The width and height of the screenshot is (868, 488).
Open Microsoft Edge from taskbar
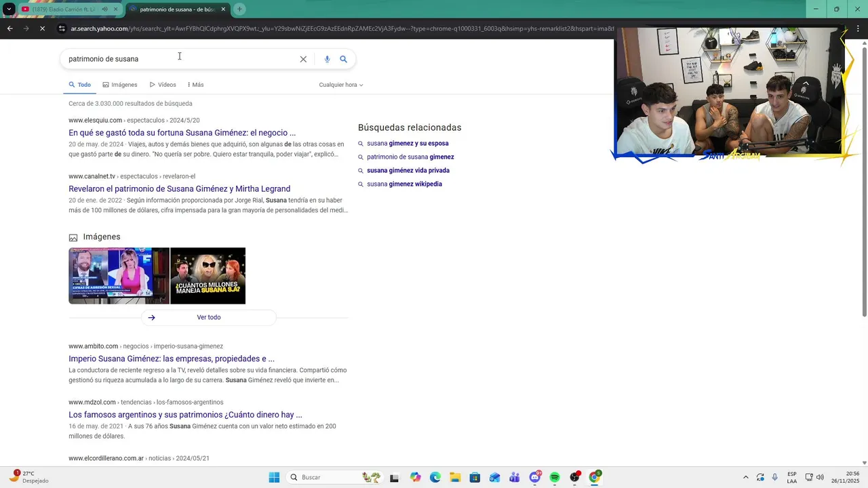(x=435, y=477)
